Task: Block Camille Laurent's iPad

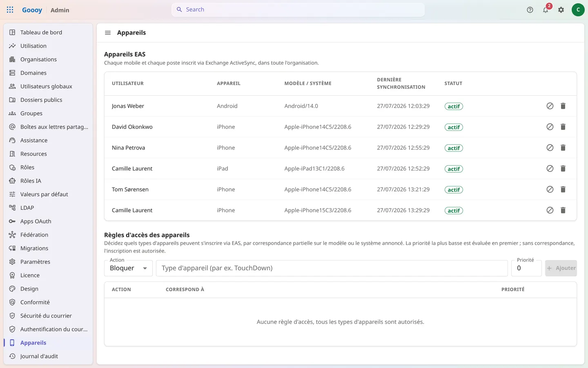Action: tap(550, 168)
